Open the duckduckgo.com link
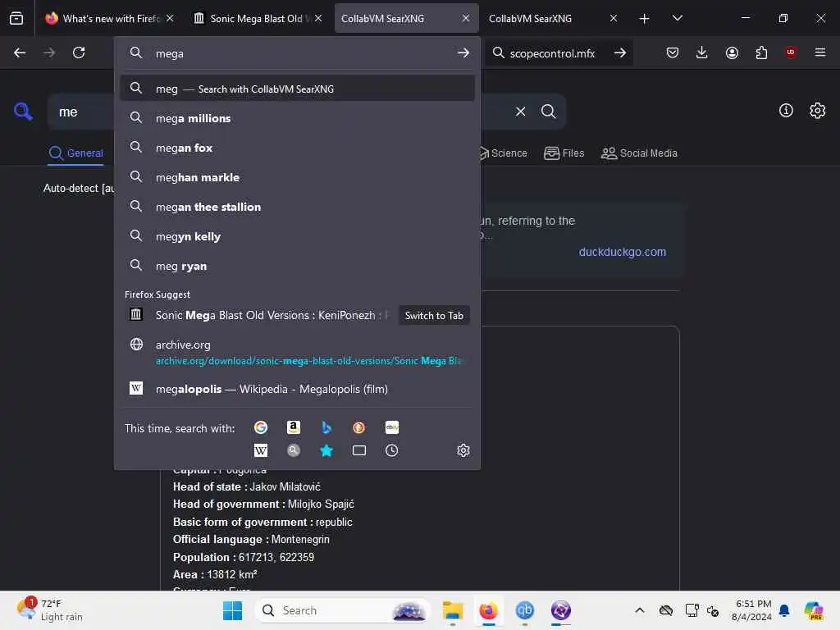This screenshot has width=840, height=630. [x=622, y=252]
